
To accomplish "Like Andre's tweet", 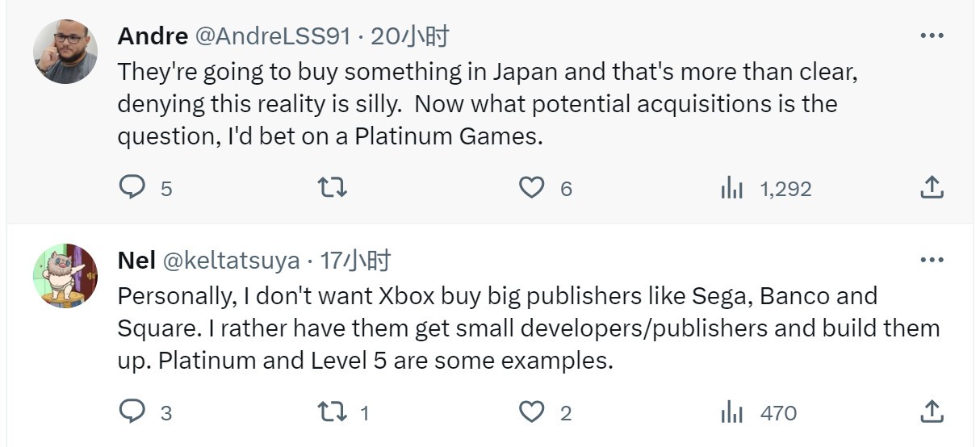I will [531, 188].
